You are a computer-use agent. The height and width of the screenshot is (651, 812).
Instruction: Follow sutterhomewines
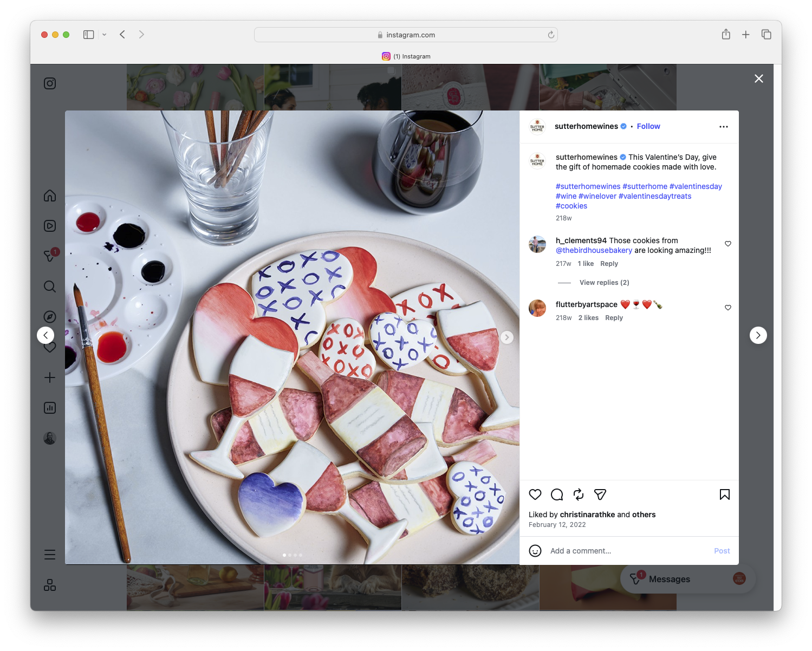(648, 126)
